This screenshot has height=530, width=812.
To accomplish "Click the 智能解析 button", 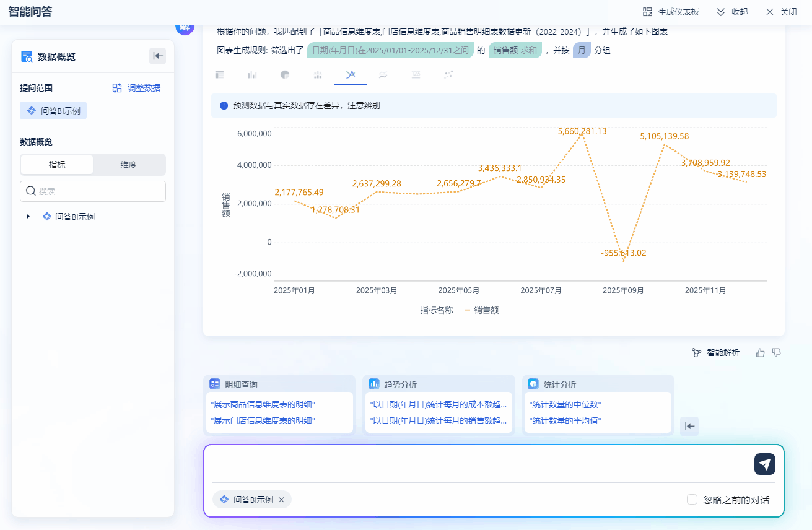I will [716, 352].
